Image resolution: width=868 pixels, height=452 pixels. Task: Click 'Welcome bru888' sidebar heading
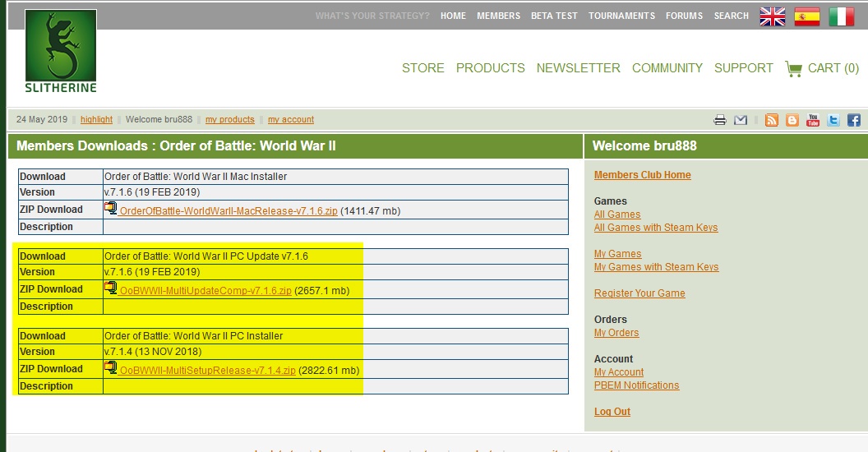pos(644,146)
